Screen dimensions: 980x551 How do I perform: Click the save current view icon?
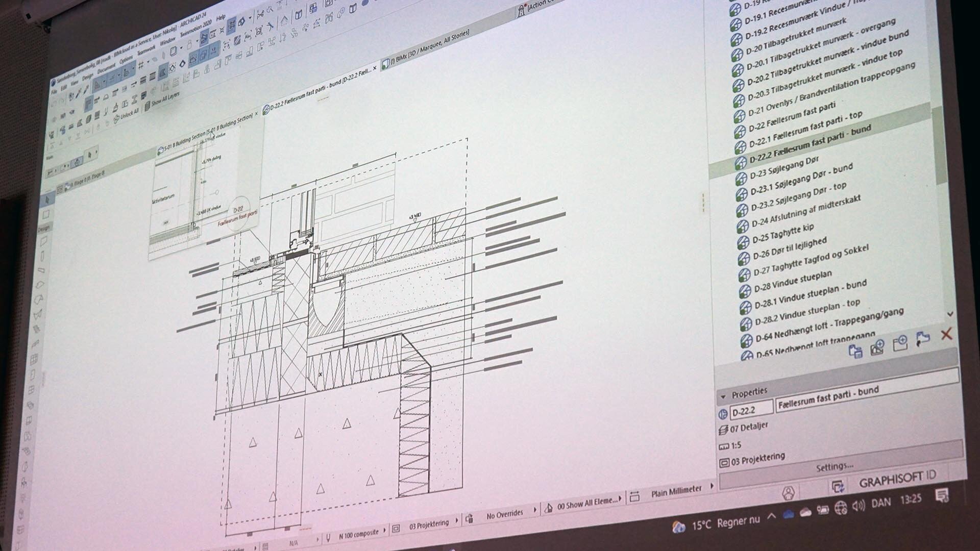pos(877,347)
